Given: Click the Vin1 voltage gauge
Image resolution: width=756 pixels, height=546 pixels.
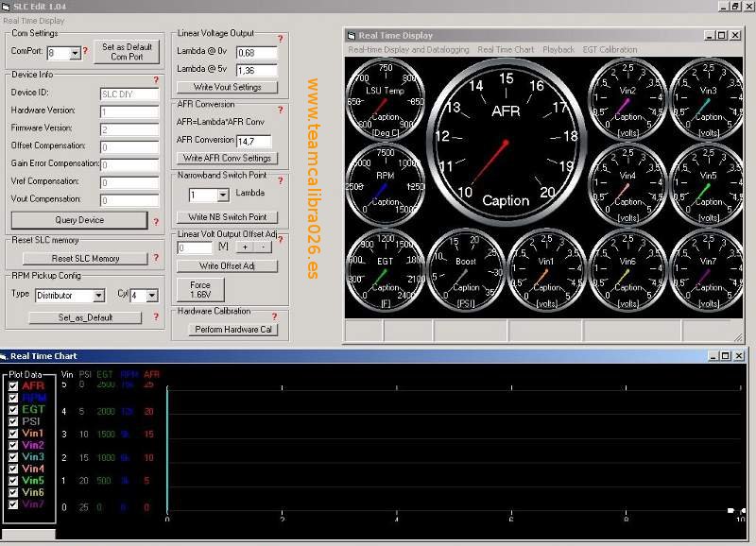Looking at the screenshot, I should click(545, 270).
